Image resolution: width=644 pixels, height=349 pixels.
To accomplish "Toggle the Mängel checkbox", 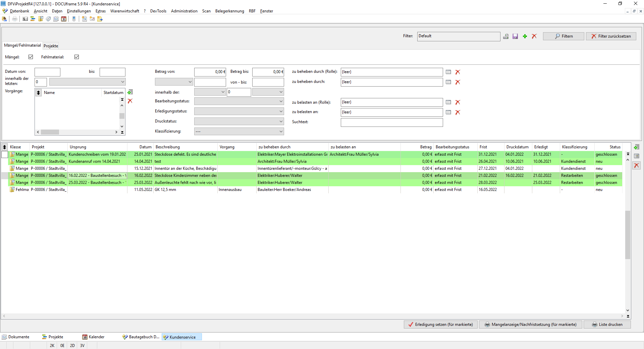I will pos(31,57).
